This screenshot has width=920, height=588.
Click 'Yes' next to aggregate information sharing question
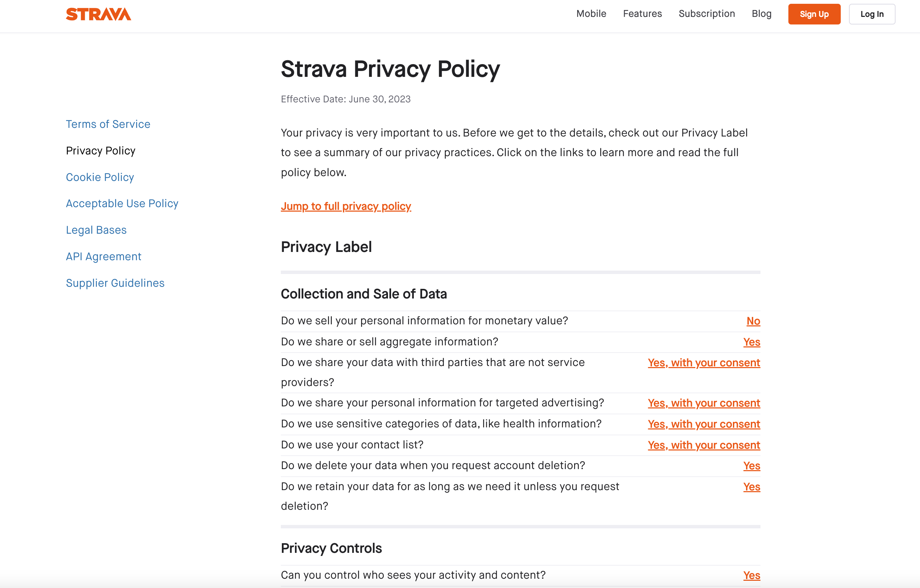pyautogui.click(x=751, y=342)
